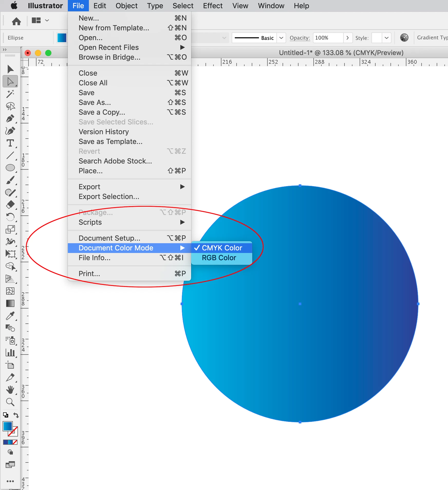
Task: Expand the collapsed toolbar double arrows
Action: click(5, 49)
